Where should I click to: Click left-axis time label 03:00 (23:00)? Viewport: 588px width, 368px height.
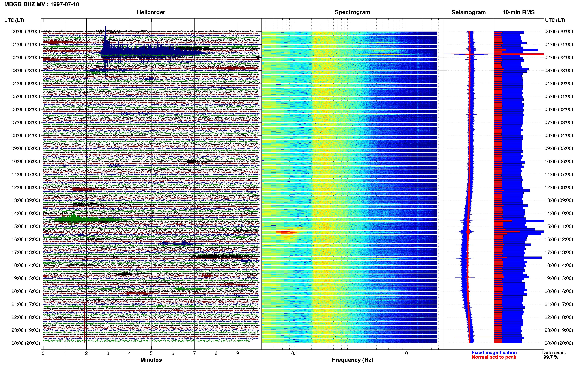point(26,71)
